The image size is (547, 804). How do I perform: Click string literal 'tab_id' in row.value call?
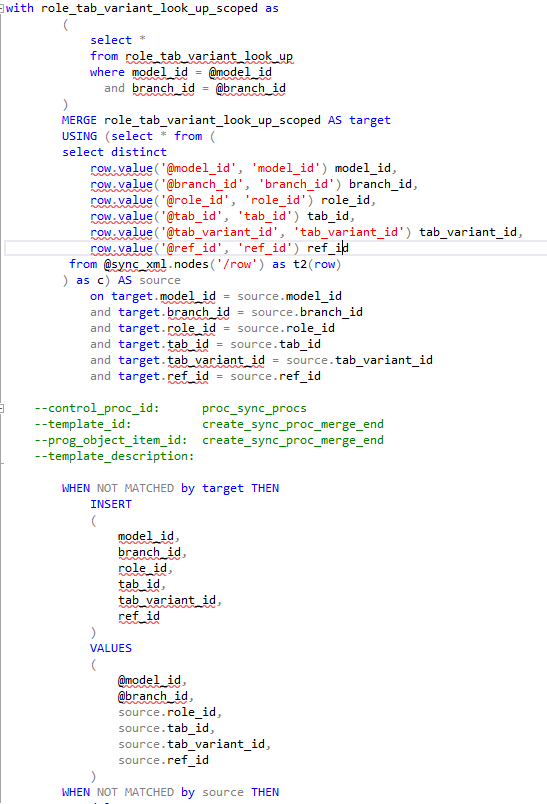[268, 216]
